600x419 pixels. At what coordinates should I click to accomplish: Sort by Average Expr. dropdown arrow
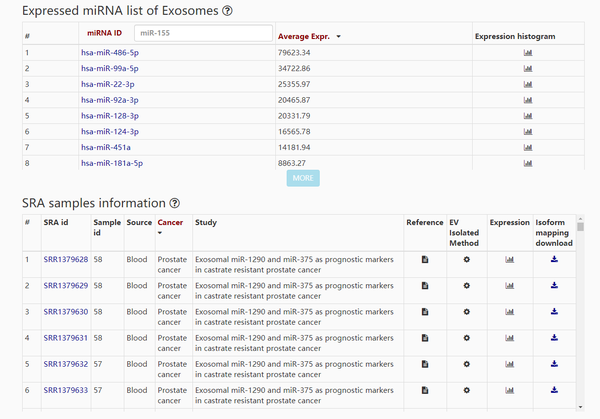(338, 37)
